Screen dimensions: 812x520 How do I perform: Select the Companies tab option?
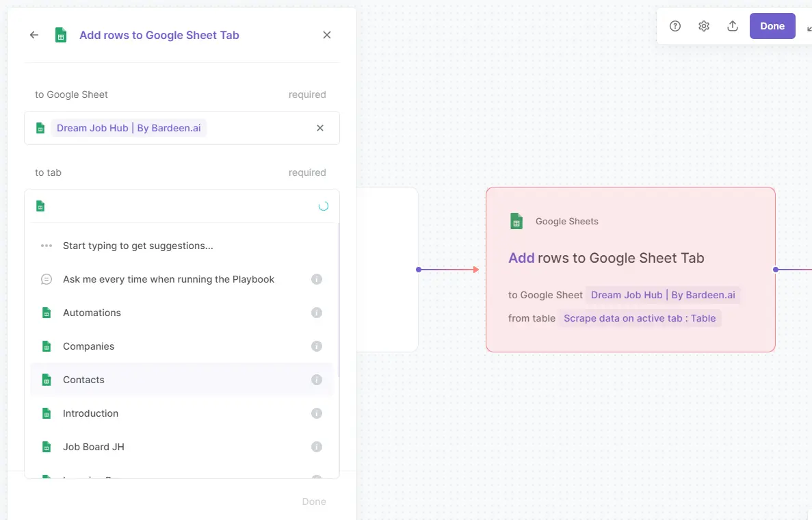182,346
